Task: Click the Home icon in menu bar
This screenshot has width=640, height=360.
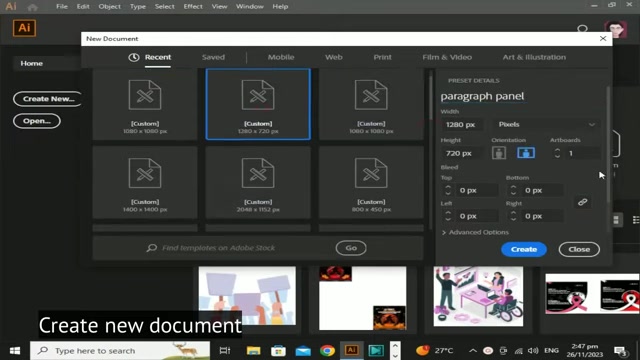Action: point(32,7)
